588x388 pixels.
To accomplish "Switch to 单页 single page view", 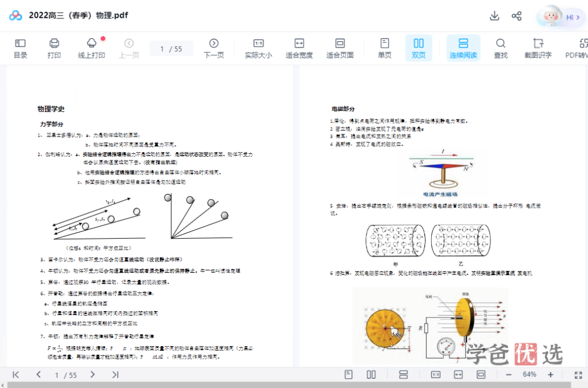I will tap(384, 49).
